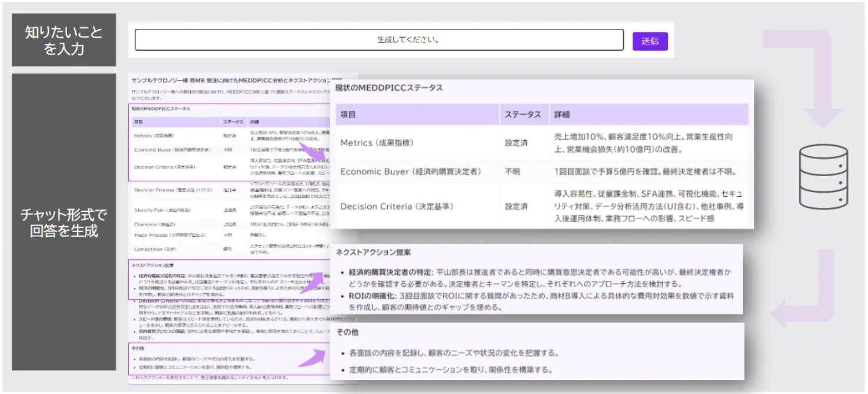868x394 pixels.
Task: Select the Decision Criteria (決定基準) row
Action: pyautogui.click(x=542, y=206)
